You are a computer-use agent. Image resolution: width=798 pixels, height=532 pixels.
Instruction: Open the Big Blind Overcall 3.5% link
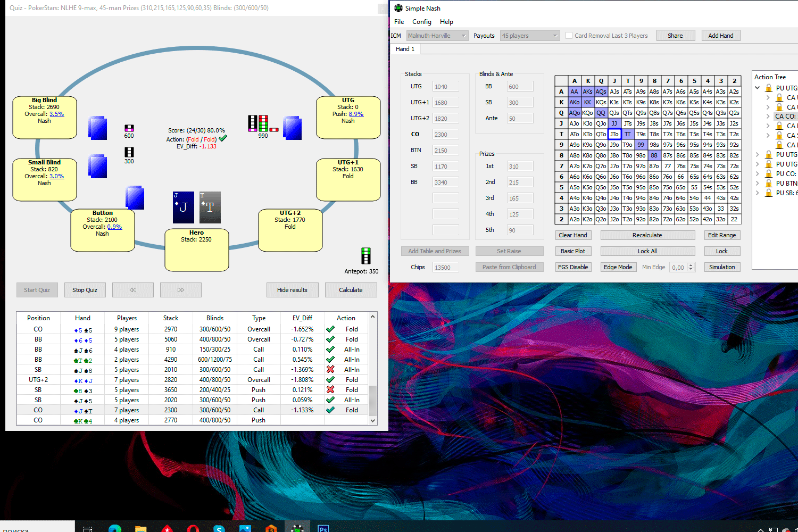[56, 114]
